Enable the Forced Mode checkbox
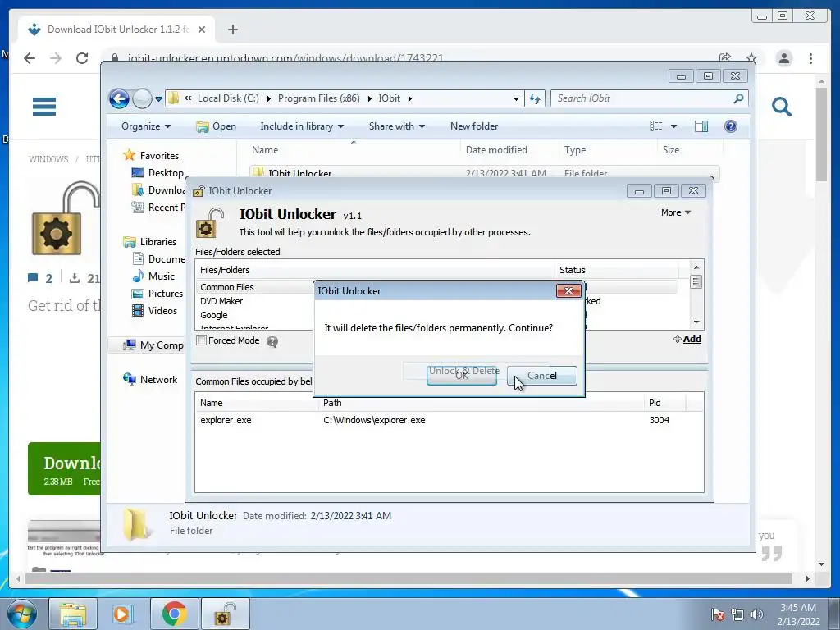This screenshot has height=630, width=840. [x=202, y=340]
